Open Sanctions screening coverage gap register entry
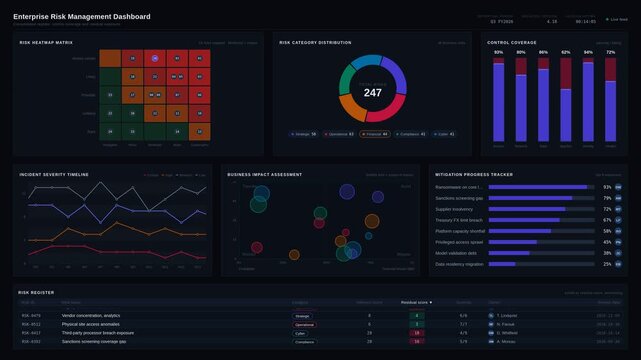 coord(94,342)
